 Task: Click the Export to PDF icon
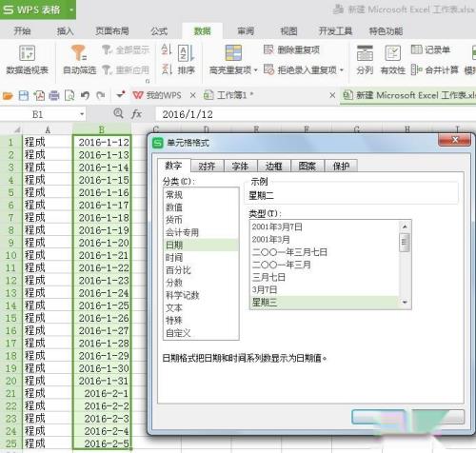(39, 95)
